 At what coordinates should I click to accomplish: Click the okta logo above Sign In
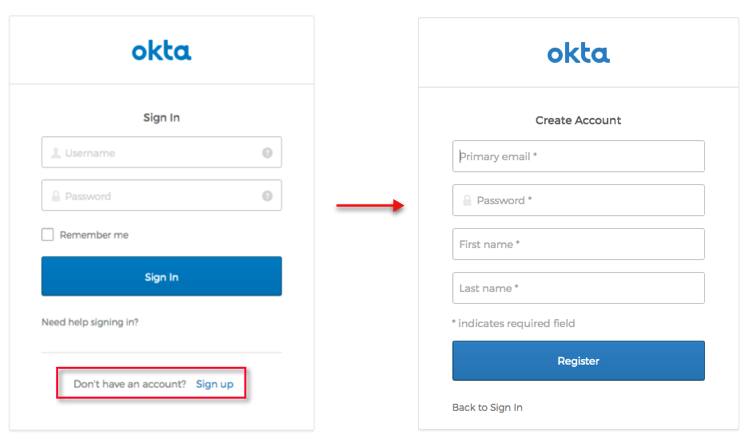(x=161, y=50)
